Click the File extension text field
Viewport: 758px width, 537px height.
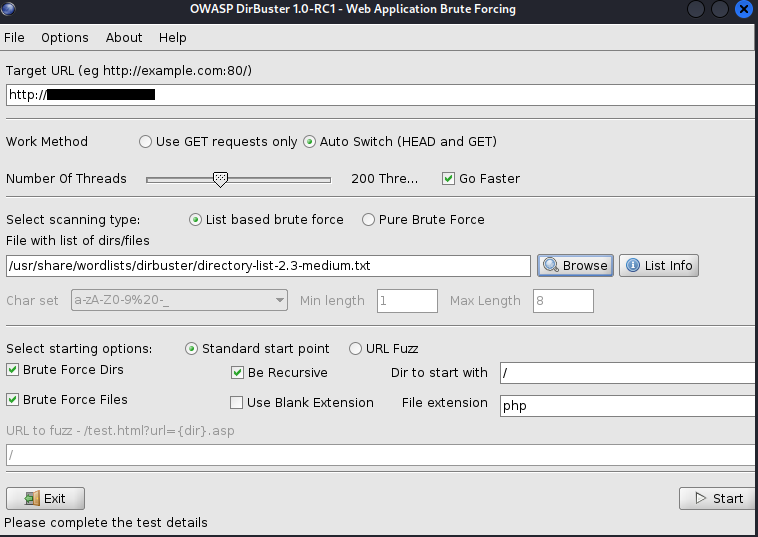coord(625,406)
